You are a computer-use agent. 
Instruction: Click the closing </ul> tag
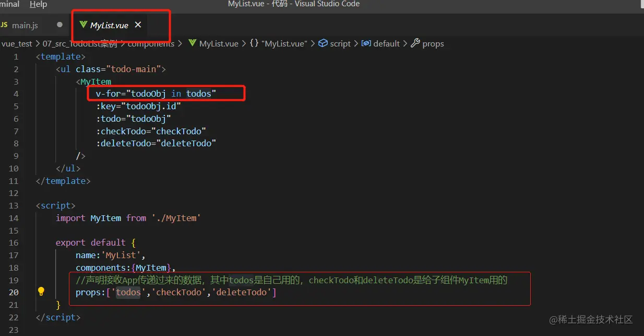point(68,168)
